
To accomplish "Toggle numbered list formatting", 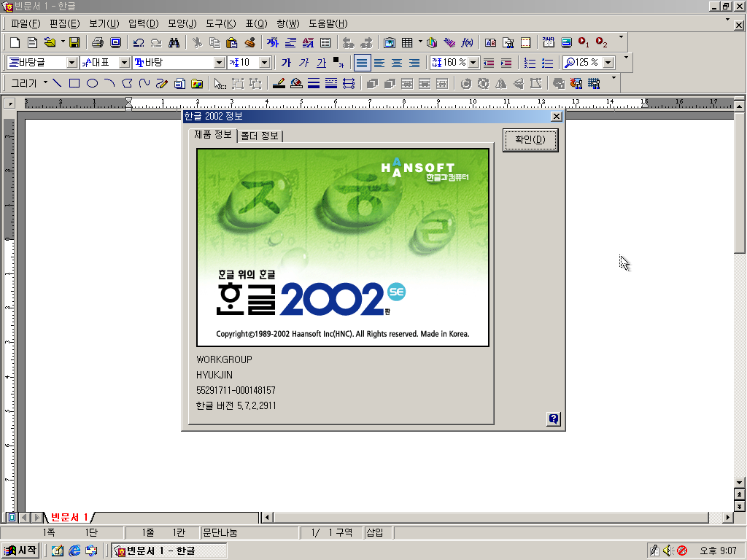I will pyautogui.click(x=530, y=63).
